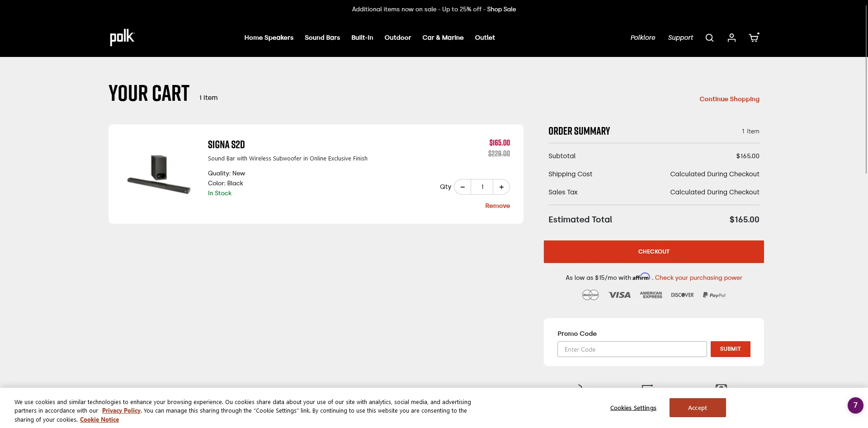
Task: Accept cookies in the banner
Action: (698, 408)
